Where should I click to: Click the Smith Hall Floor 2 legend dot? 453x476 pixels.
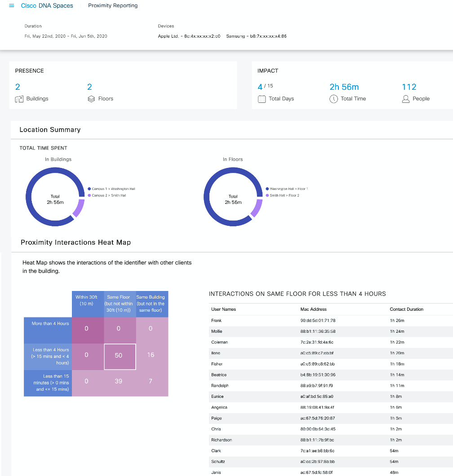[x=267, y=195]
